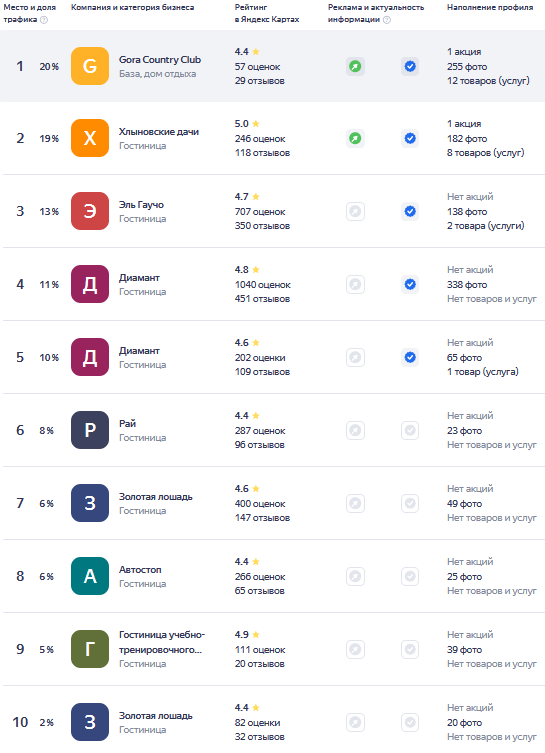The width and height of the screenshot is (545, 753).
Task: Click the orange G logo of Gora Country Club
Action: (90, 66)
